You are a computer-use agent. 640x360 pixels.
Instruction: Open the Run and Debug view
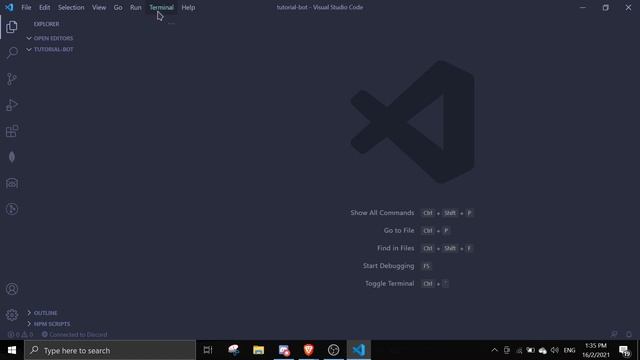pyautogui.click(x=12, y=105)
